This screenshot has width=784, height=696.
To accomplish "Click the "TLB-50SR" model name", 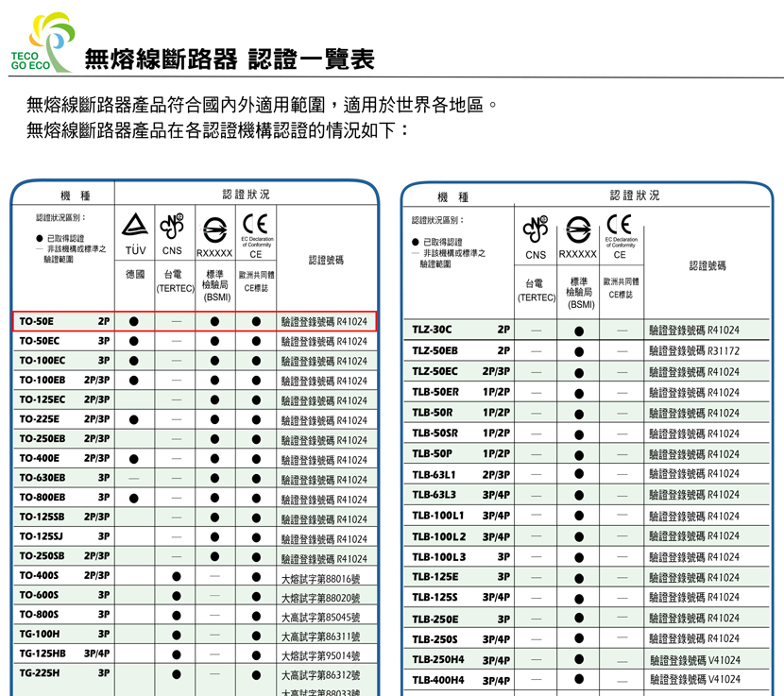I will click(435, 433).
